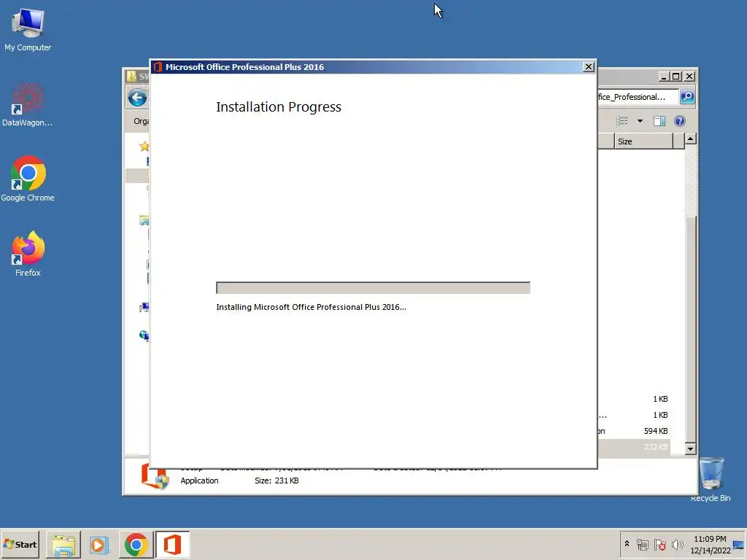Minimize the Explorer window
This screenshot has width=747, height=560.
coord(664,76)
